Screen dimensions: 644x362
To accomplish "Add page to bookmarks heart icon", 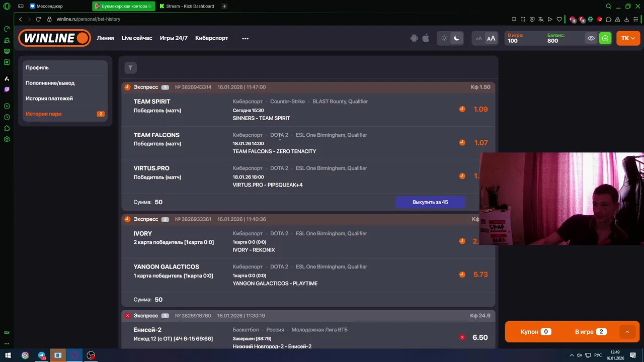I will pos(559,19).
